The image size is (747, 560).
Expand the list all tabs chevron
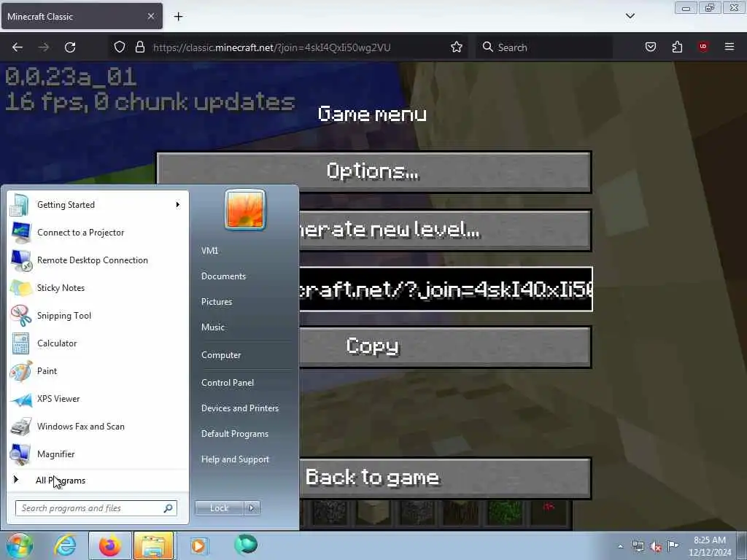pos(630,16)
